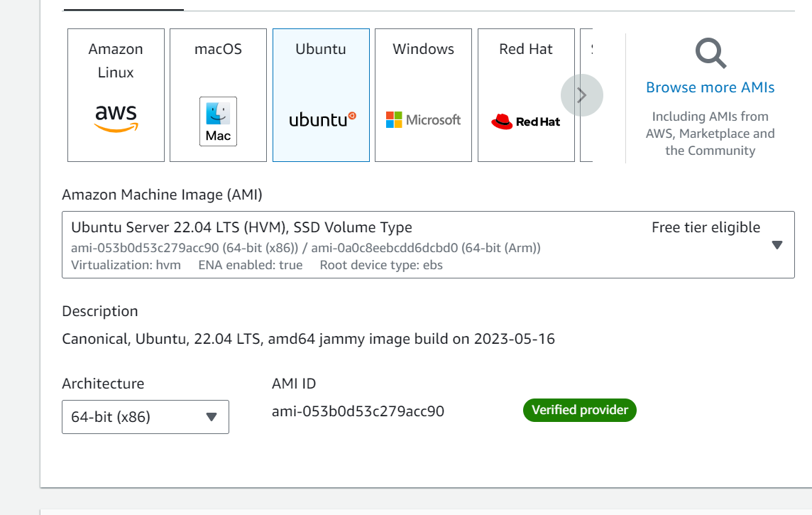Open the Amazon Machine Image dropdown
This screenshot has height=515, width=812.
428,244
